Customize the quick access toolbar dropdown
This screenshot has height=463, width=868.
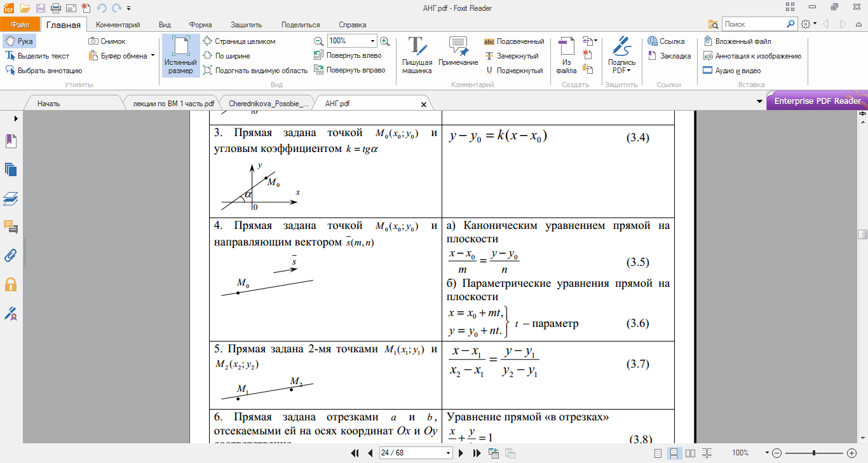click(x=128, y=8)
